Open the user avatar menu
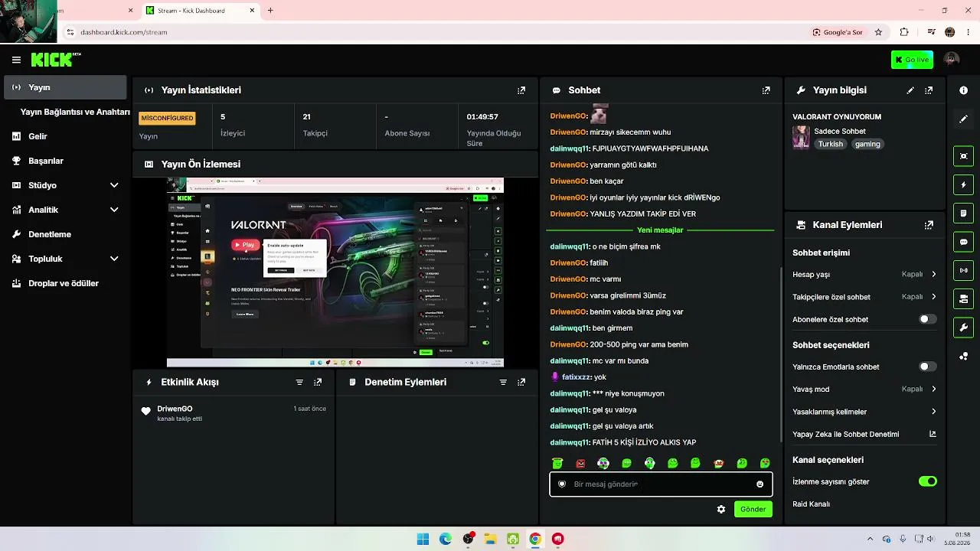Viewport: 980px width, 551px height. (952, 60)
